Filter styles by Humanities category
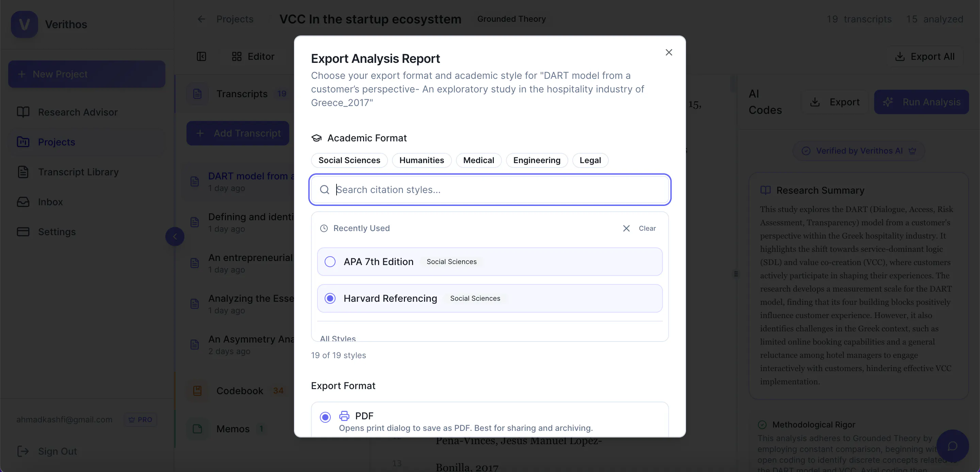 tap(422, 160)
